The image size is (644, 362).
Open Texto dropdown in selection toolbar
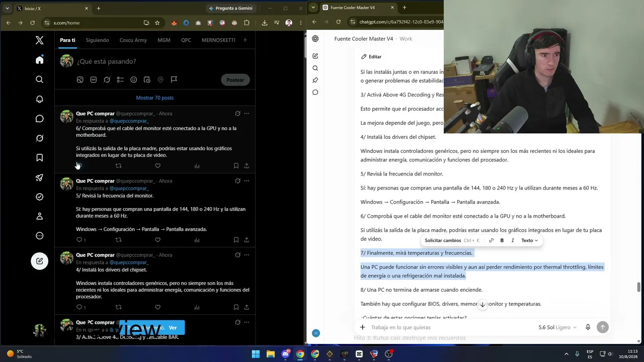point(529,240)
